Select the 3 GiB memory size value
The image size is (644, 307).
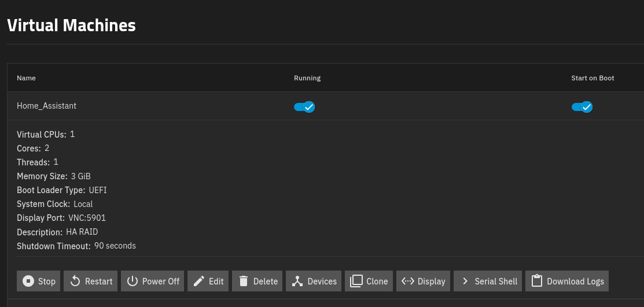81,176
